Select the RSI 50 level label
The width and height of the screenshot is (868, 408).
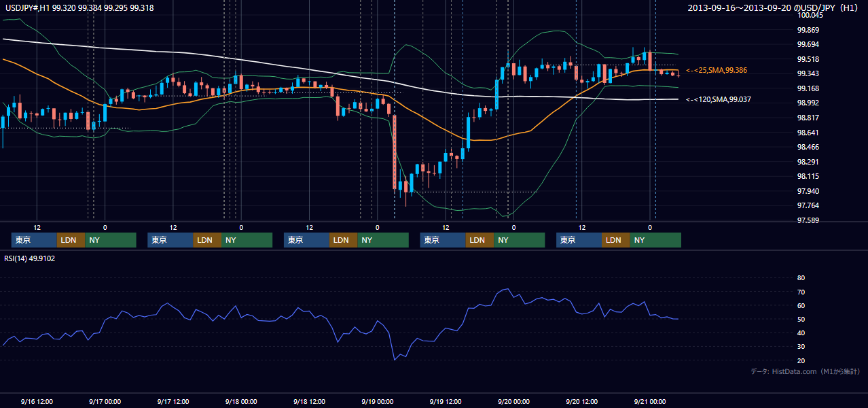[801, 319]
